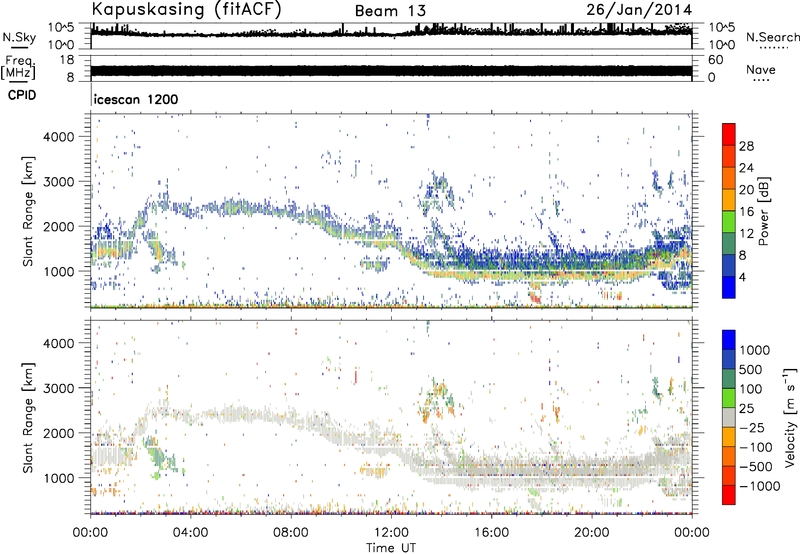Click the red top of Power colorbar
This screenshot has height=554, width=800.
(729, 134)
